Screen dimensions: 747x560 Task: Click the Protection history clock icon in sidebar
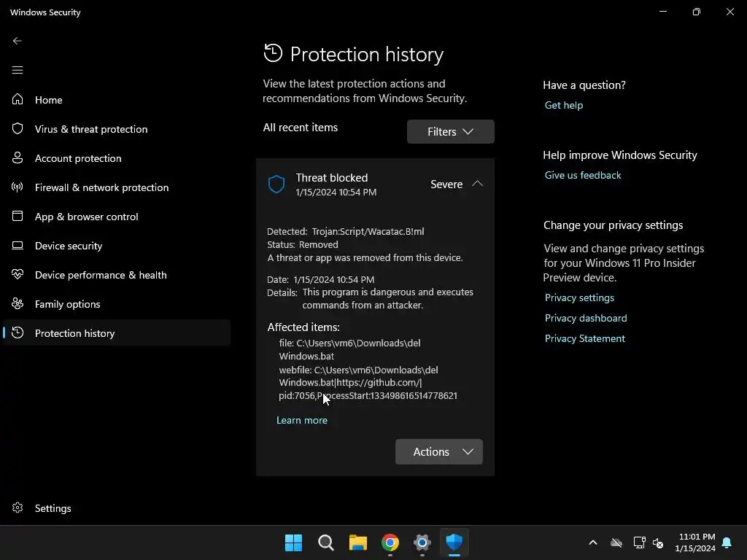[18, 332]
